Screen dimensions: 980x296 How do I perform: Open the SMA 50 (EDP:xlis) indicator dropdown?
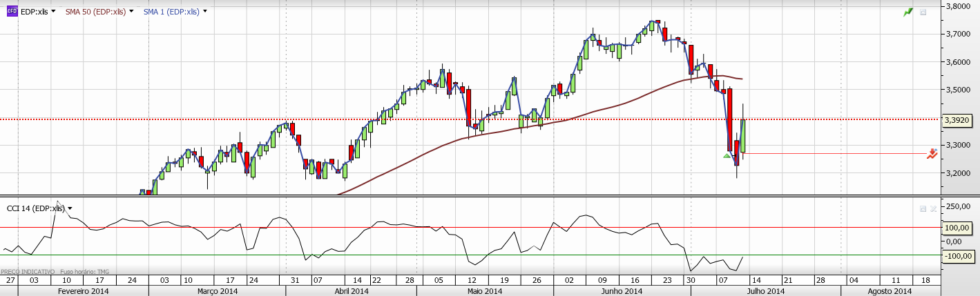tap(131, 12)
